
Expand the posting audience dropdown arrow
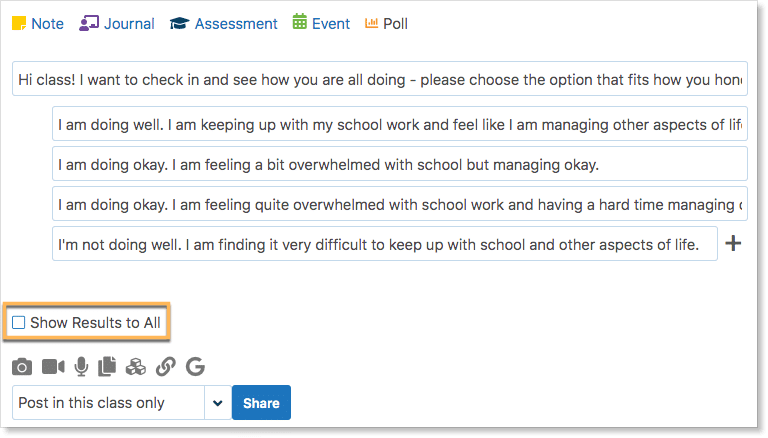[217, 403]
